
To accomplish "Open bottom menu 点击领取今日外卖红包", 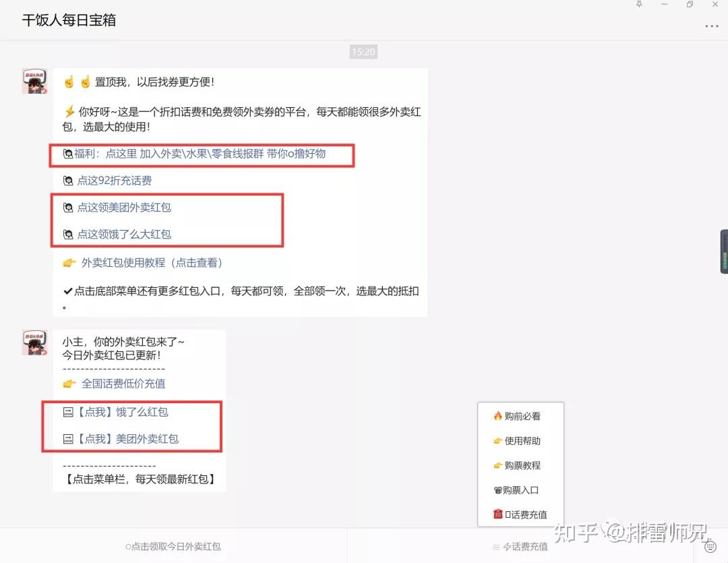I will pos(173,547).
